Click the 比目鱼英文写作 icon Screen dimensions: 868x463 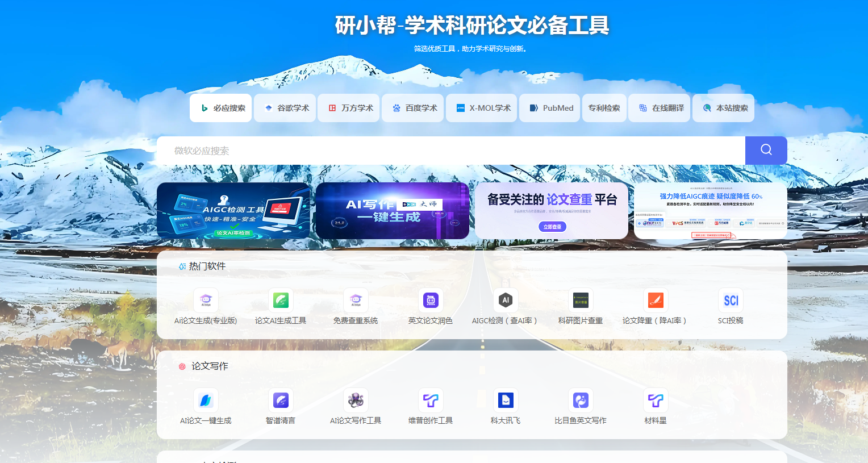(x=581, y=401)
